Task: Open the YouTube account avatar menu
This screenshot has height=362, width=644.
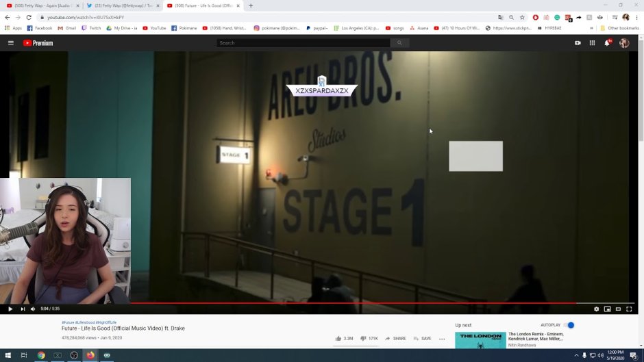Action: [x=624, y=42]
